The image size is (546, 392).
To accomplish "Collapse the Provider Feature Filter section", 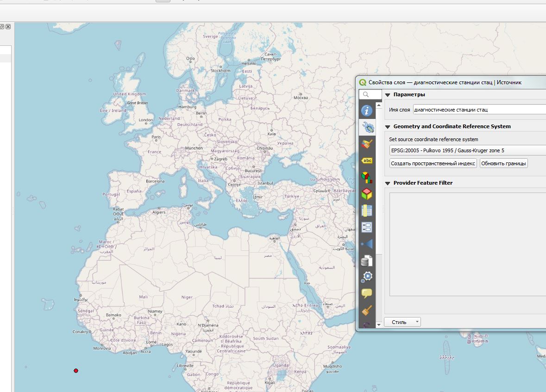I will pyautogui.click(x=388, y=183).
